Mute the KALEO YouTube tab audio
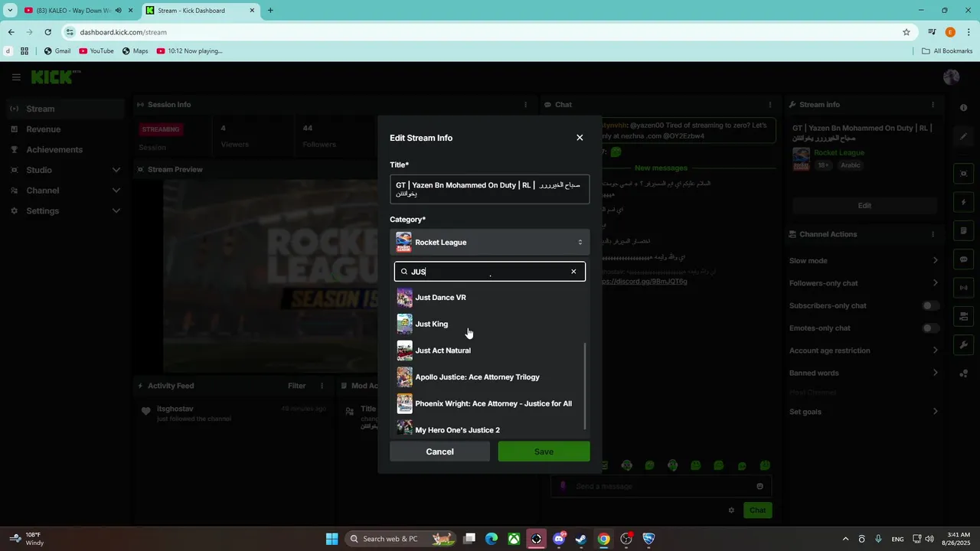The image size is (980, 551). point(119,11)
